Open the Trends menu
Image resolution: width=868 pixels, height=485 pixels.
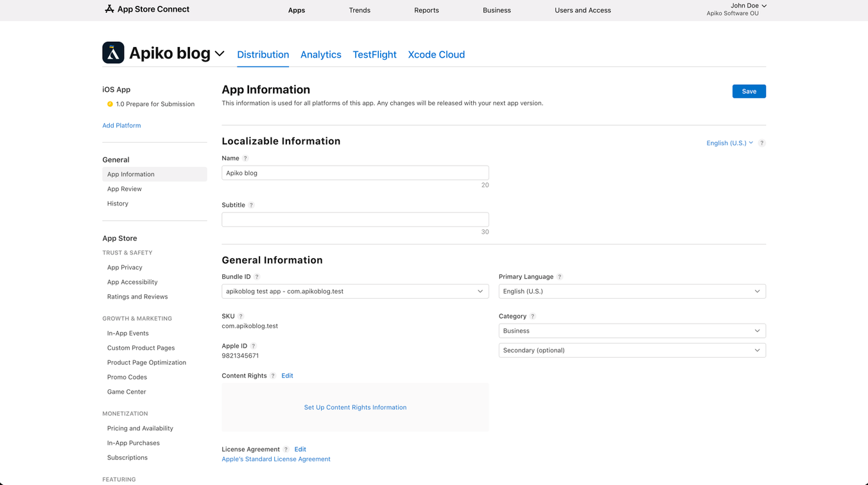360,10
